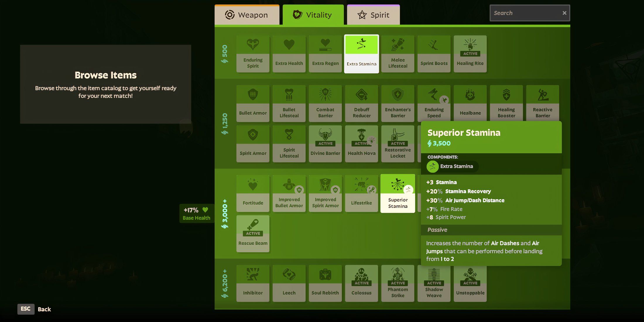
Task: Choose the Enchanter's Barrier item
Action: [x=398, y=104]
